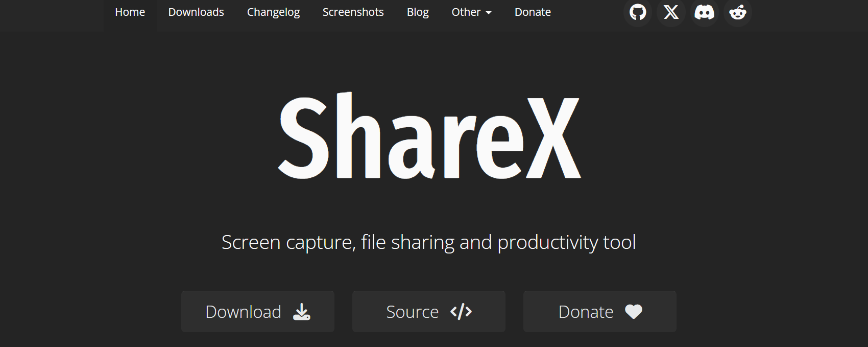
Task: View the Screenshots page
Action: pyautogui.click(x=353, y=12)
